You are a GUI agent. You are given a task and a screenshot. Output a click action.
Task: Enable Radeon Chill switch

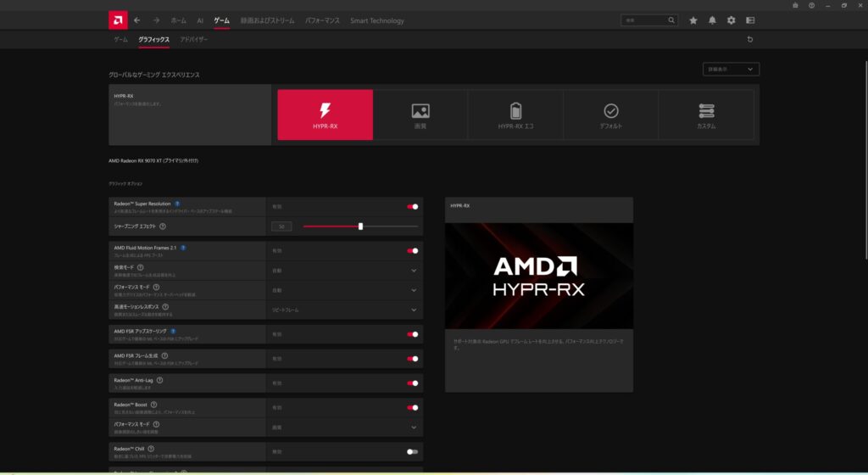coord(413,452)
